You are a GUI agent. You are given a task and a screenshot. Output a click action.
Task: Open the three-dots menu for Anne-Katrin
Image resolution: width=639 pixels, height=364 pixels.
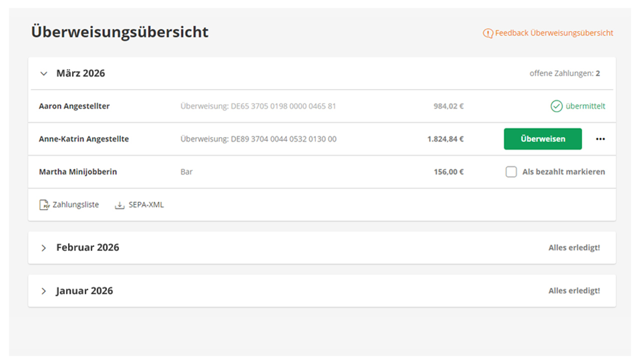coord(600,139)
